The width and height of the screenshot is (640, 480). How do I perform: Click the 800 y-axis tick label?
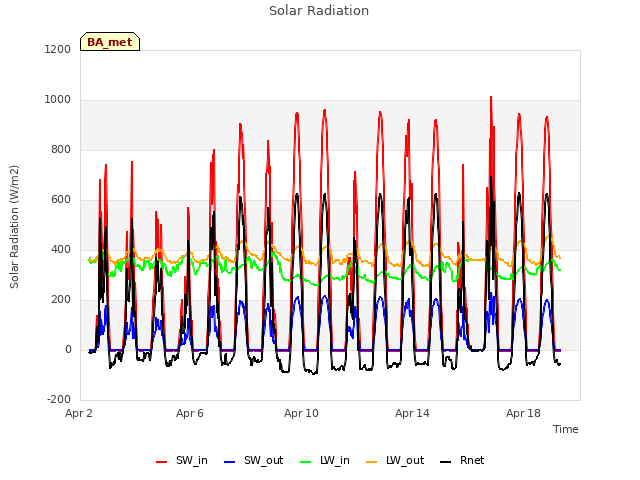point(61,150)
